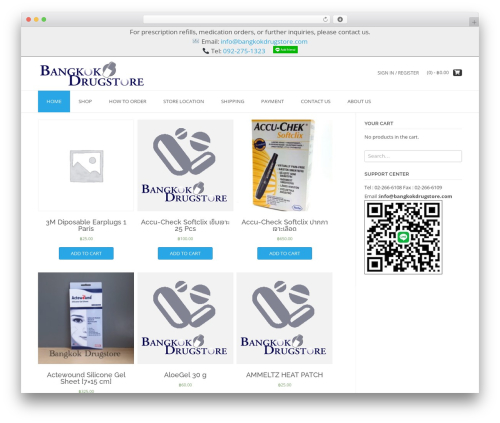Click the info@bangkokdrugstore.com link in top banner
500x423 pixels.
(264, 42)
